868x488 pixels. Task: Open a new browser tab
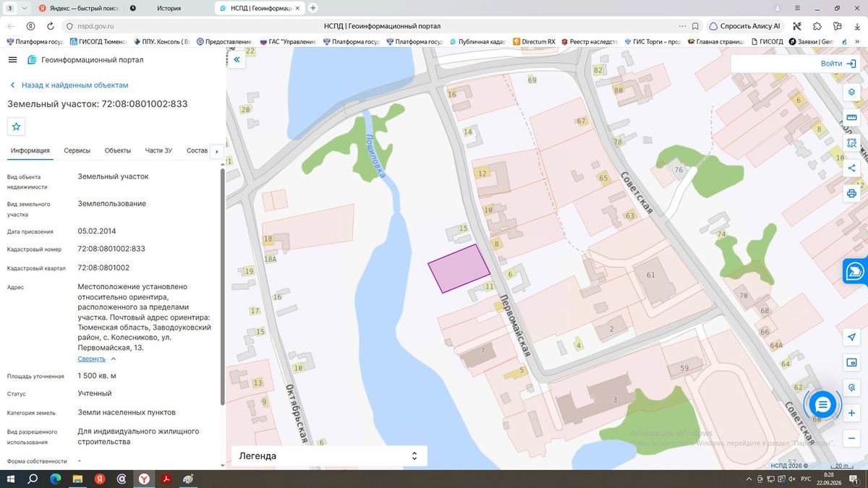313,8
